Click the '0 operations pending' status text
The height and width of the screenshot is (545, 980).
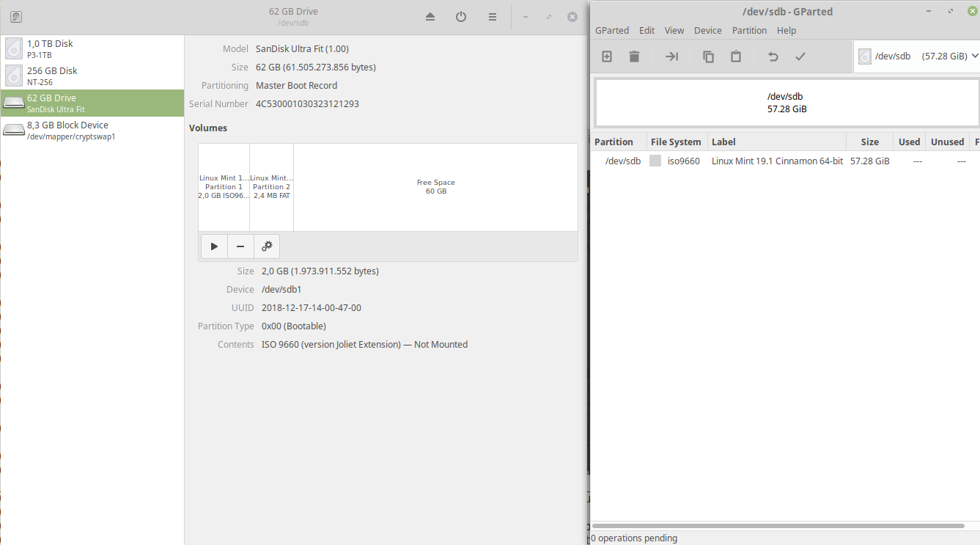[x=634, y=538]
